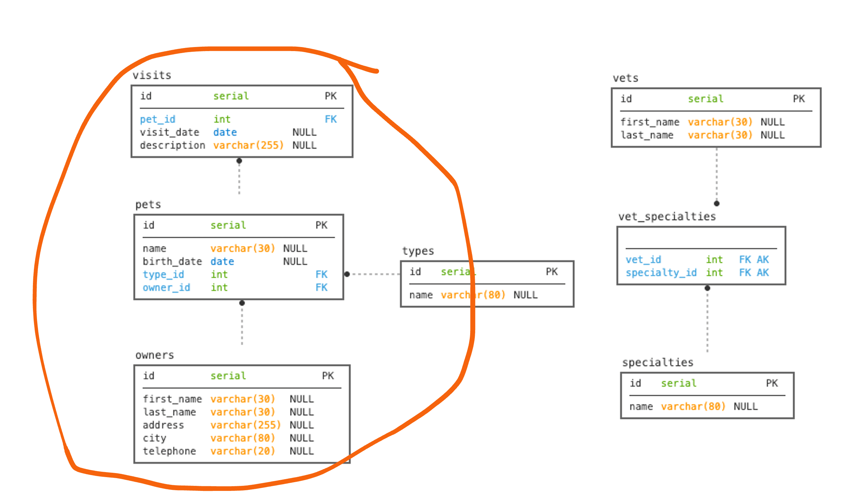This screenshot has width=867, height=504.
Task: Select the vets table title
Action: click(626, 78)
